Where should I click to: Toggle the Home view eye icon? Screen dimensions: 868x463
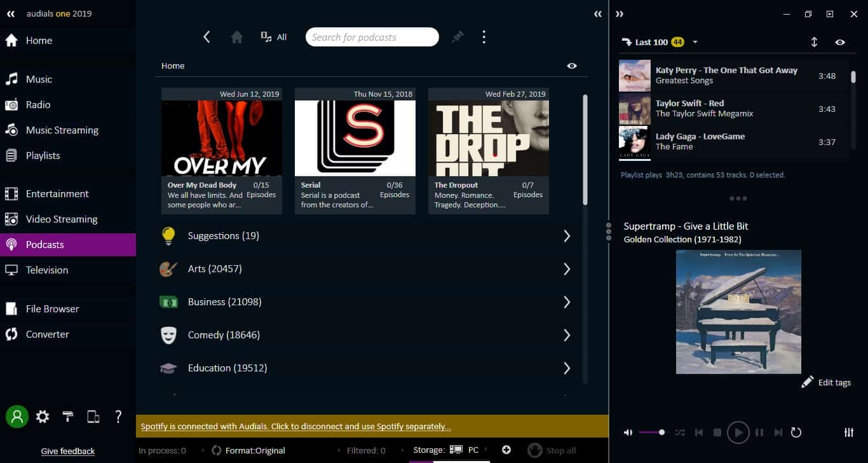pos(572,66)
